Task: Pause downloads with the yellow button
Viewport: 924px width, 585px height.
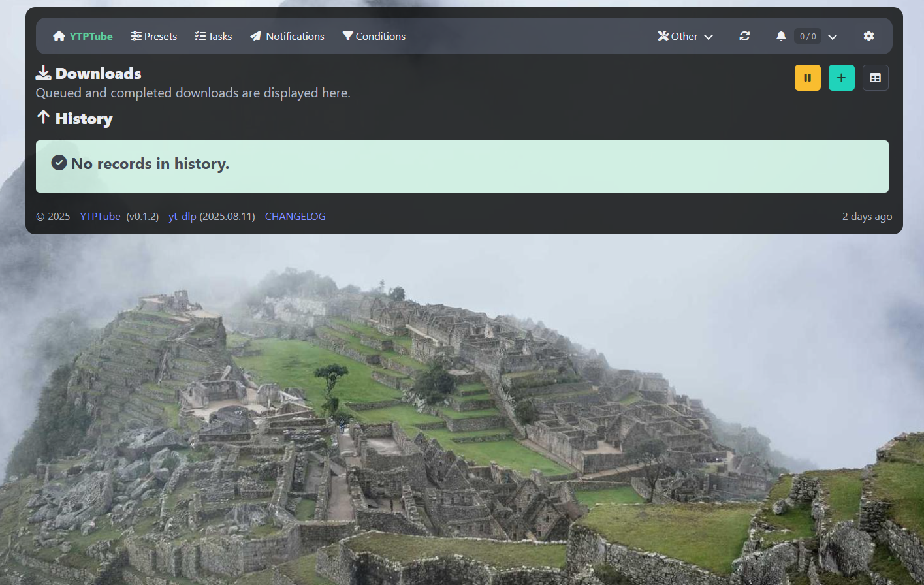Action: click(808, 78)
